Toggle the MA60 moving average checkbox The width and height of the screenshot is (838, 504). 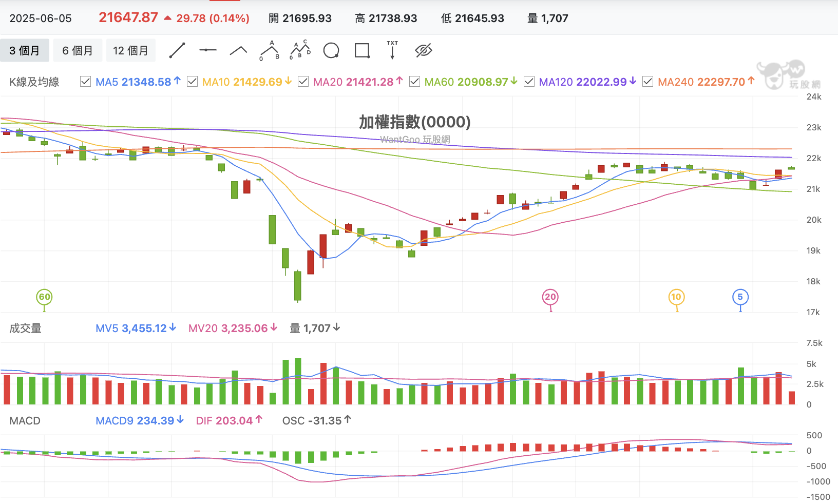point(414,82)
